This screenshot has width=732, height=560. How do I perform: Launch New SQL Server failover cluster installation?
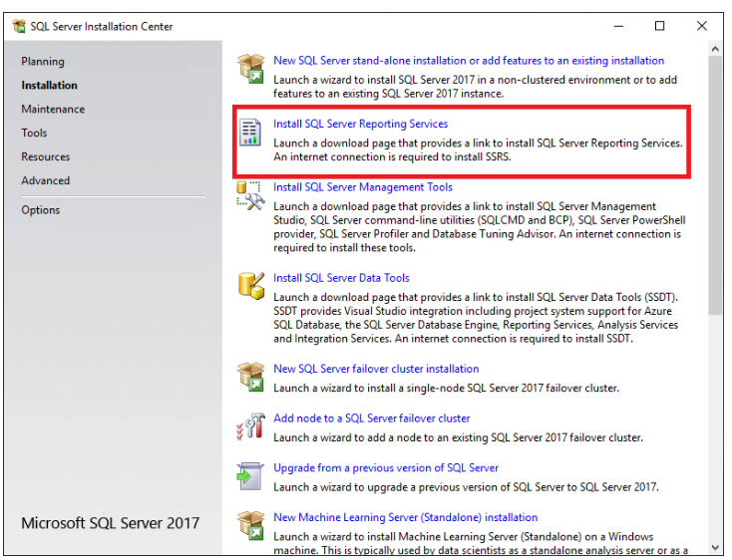[376, 369]
